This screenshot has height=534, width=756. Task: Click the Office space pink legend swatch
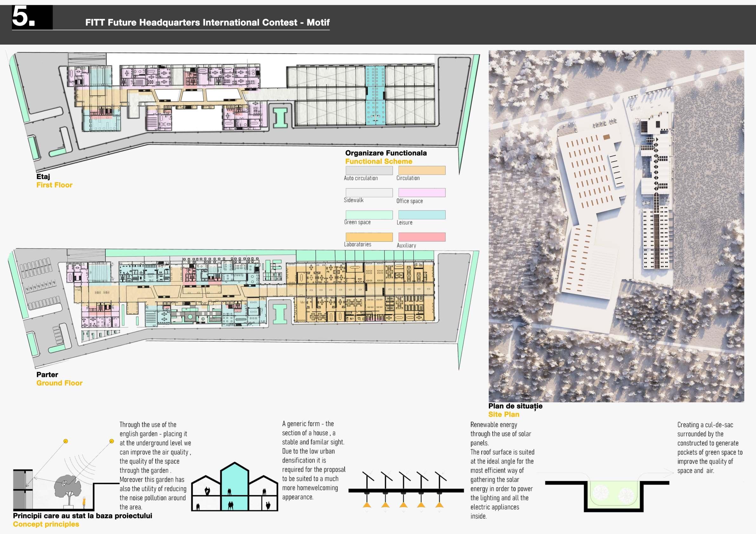click(x=421, y=193)
